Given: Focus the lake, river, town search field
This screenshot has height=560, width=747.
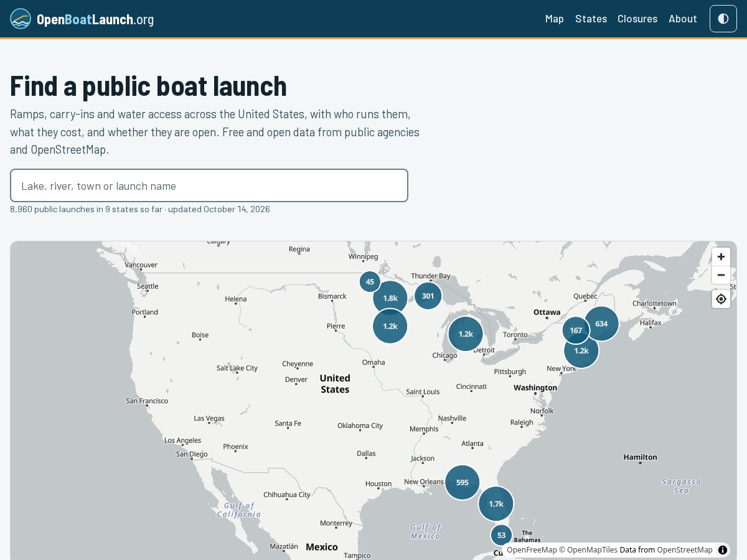Looking at the screenshot, I should pos(209,185).
